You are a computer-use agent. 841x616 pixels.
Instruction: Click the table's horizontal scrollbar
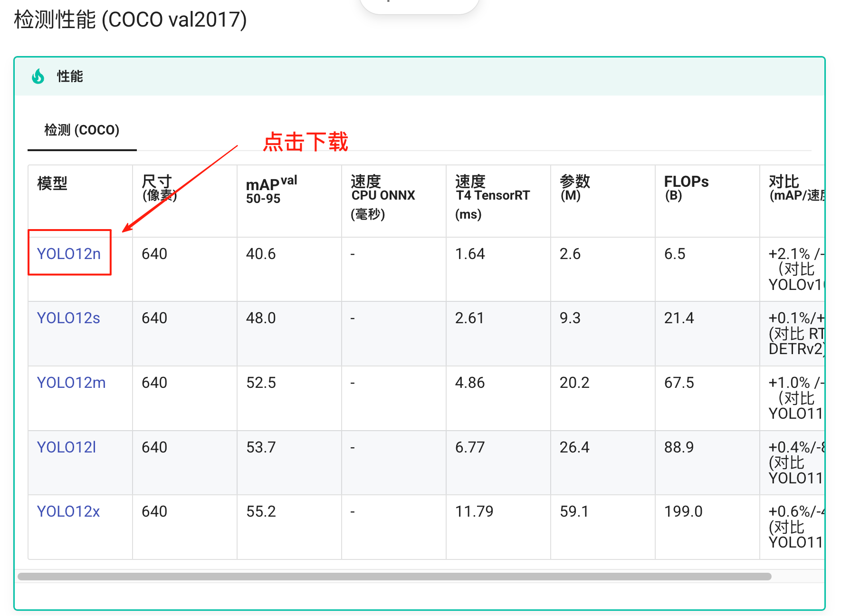pos(394,577)
